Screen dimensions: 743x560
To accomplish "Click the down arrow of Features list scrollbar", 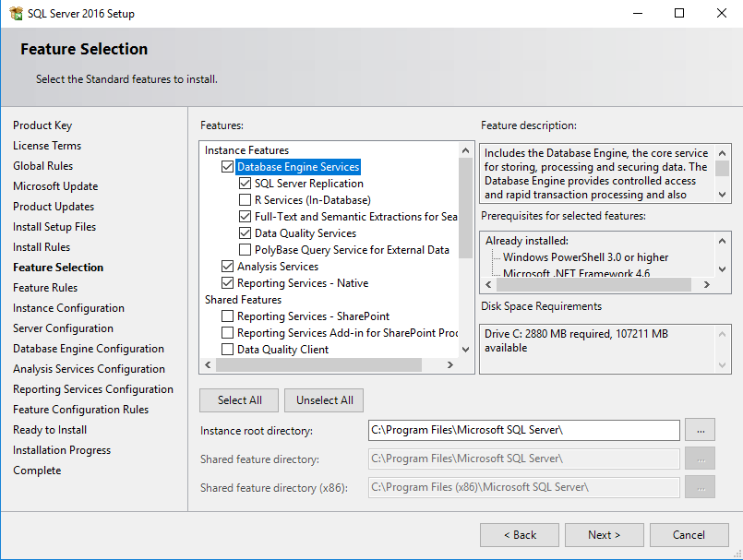I will (466, 350).
